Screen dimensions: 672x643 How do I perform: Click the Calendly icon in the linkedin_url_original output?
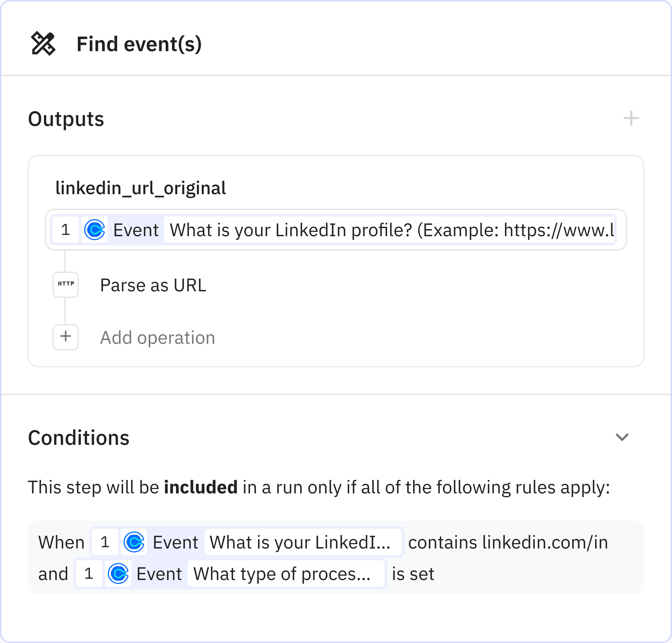[94, 230]
